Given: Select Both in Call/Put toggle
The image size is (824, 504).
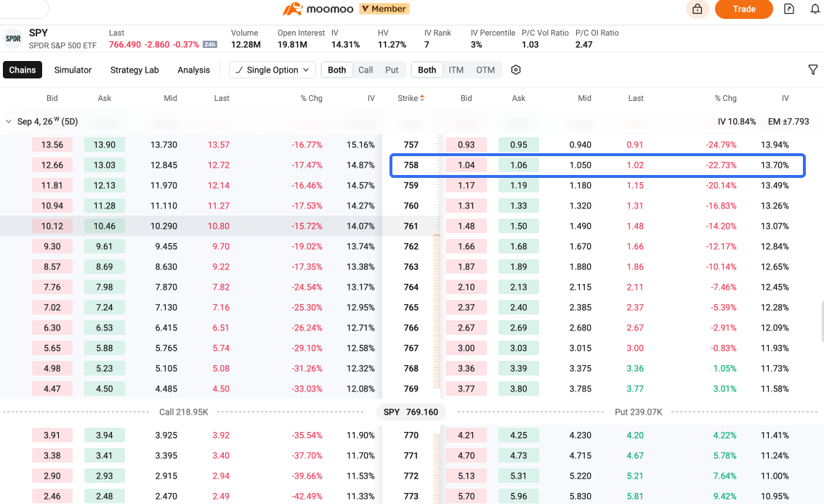Looking at the screenshot, I should (x=337, y=70).
